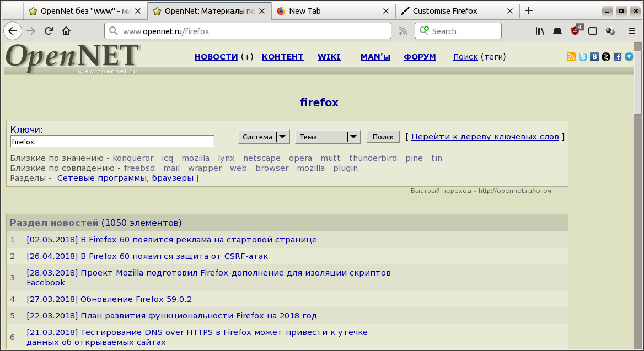Click the netscape keyword link
Image resolution: width=644 pixels, height=351 pixels.
pyautogui.click(x=261, y=158)
